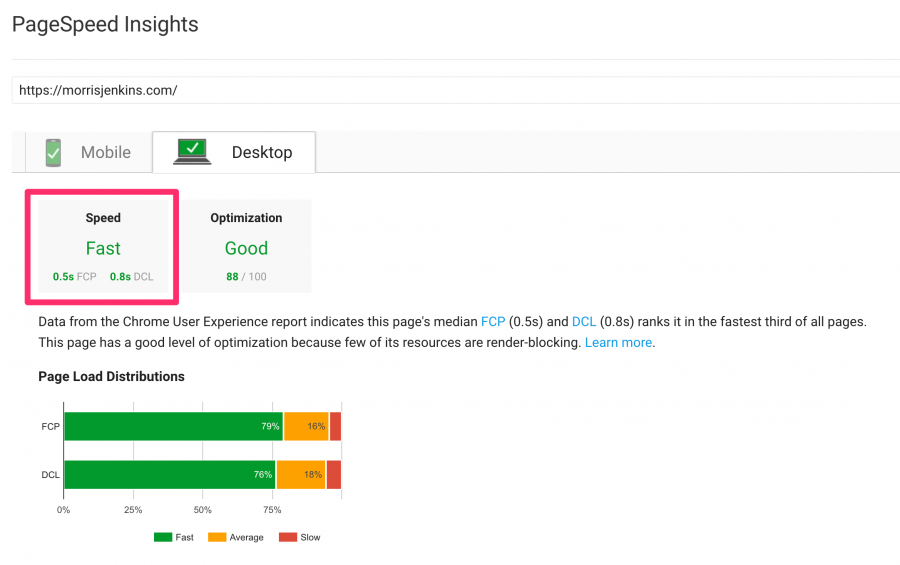Click the mobile phone icon

point(53,152)
